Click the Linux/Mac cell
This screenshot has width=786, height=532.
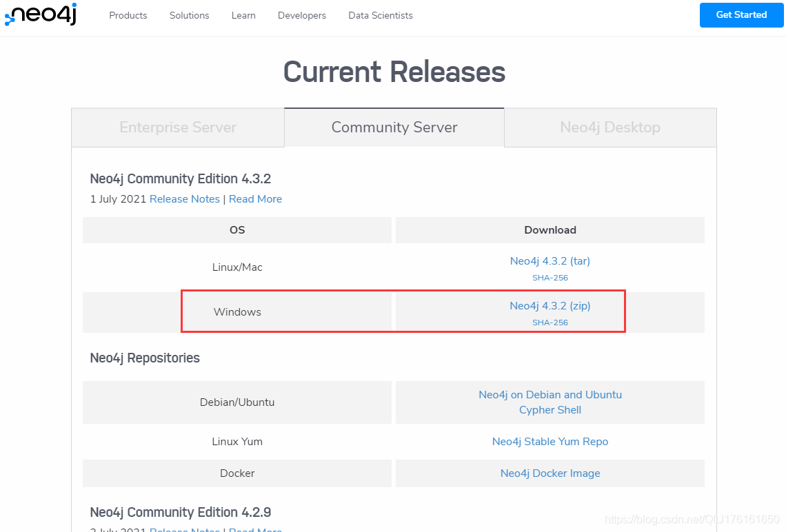click(237, 267)
